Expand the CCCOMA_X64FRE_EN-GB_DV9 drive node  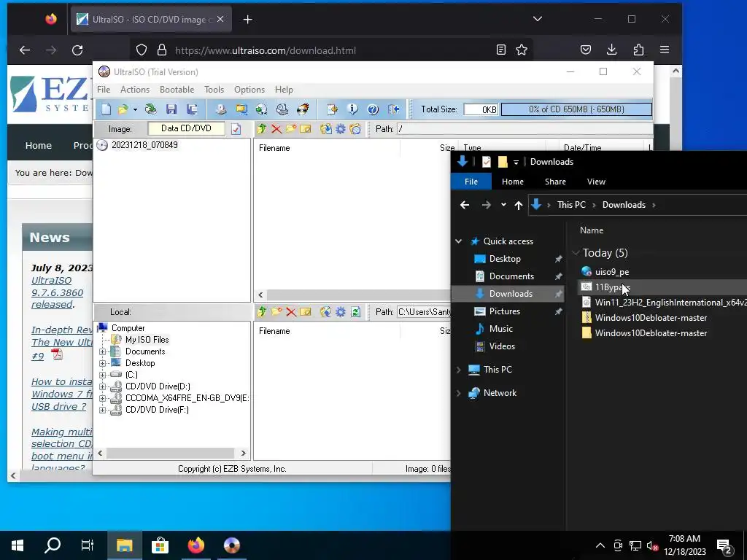102,399
